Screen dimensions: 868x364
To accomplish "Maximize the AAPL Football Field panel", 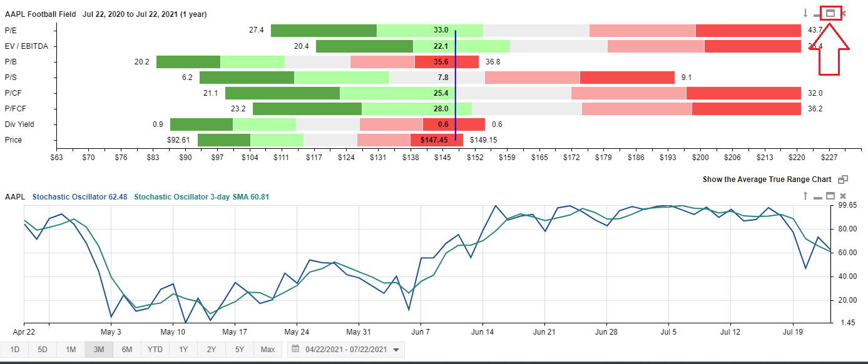I will point(830,13).
